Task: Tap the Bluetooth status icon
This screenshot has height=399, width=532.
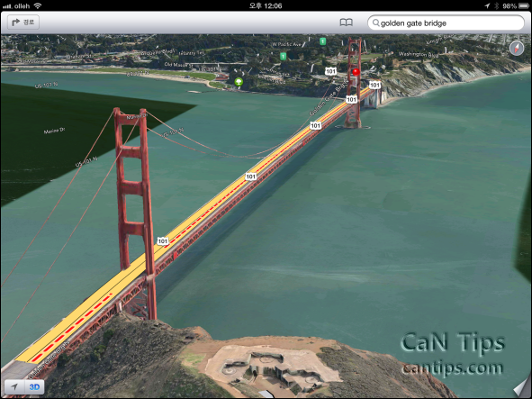Action: tap(496, 5)
